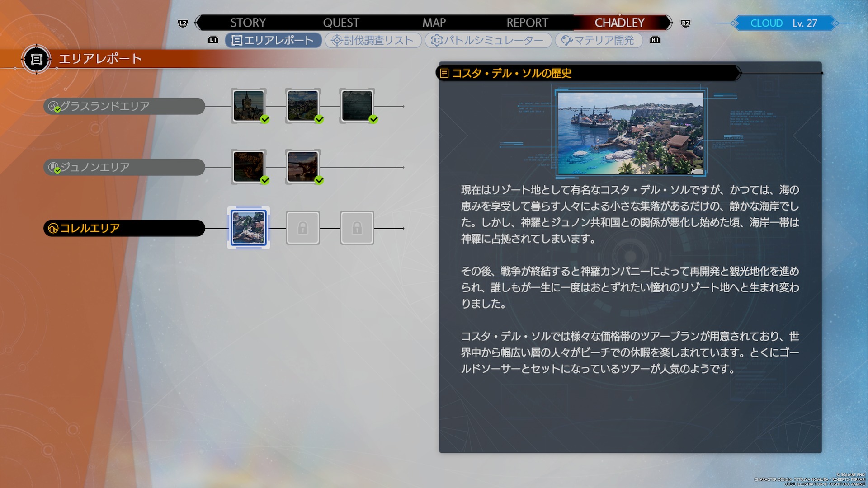Select the REPORT tab
This screenshot has width=868, height=488.
click(527, 23)
